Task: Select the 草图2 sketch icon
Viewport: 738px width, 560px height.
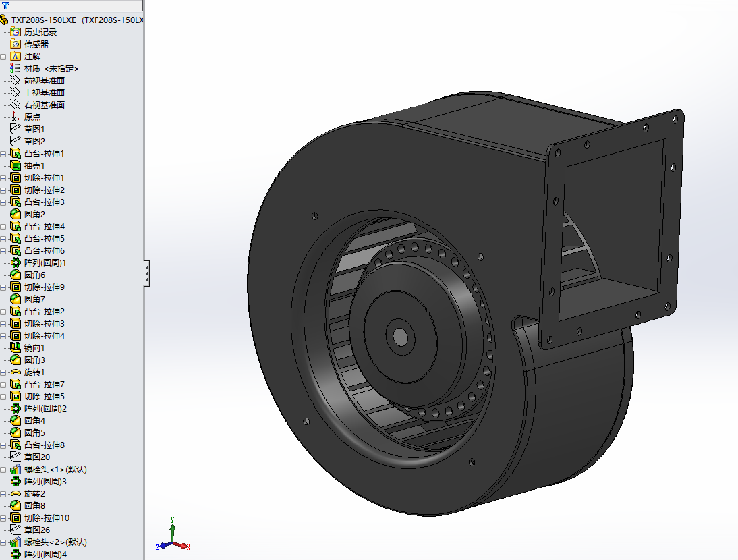Action: click(16, 141)
